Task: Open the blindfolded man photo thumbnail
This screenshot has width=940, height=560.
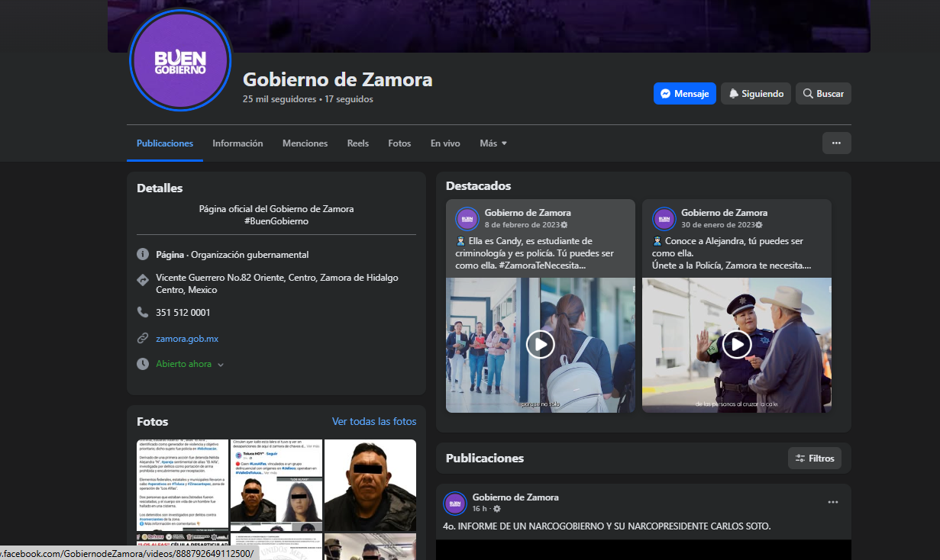Action: click(x=370, y=485)
